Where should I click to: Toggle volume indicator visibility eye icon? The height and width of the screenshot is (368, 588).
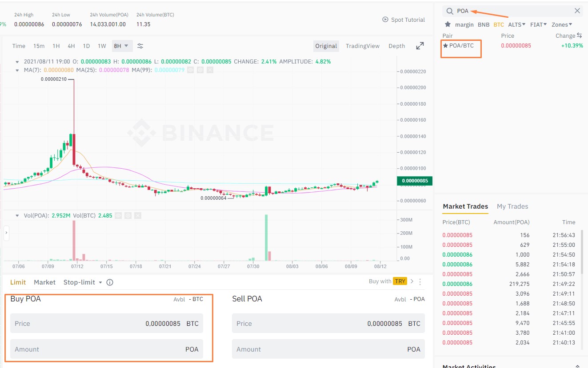click(x=118, y=215)
